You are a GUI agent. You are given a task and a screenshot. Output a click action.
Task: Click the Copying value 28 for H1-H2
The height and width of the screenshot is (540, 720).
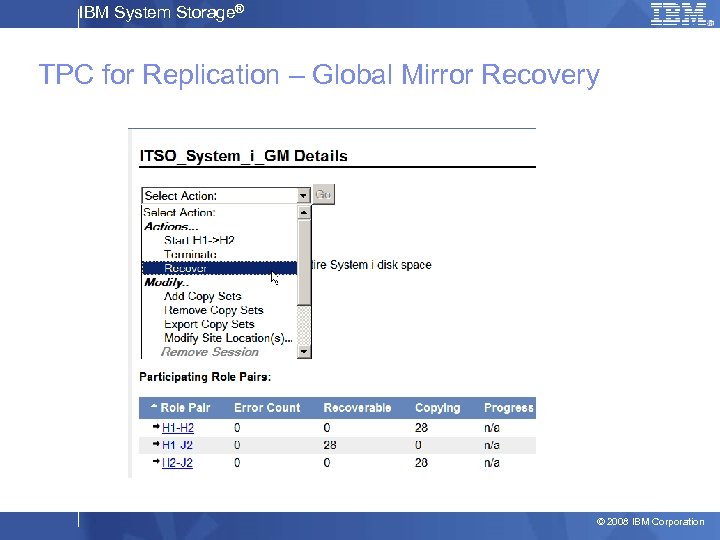(x=421, y=428)
